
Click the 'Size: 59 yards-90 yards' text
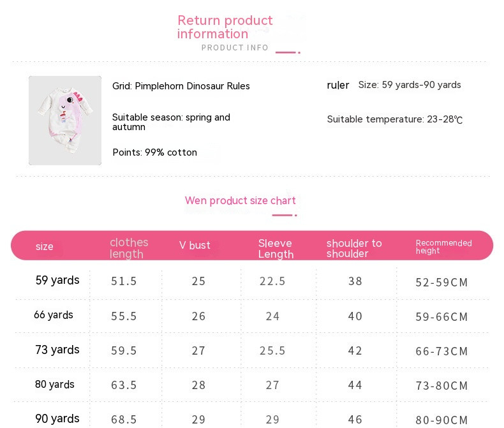click(x=410, y=85)
